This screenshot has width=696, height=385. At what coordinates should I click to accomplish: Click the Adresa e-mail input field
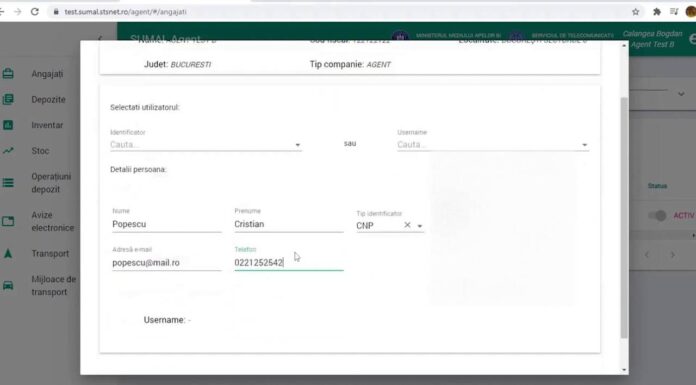tap(167, 263)
